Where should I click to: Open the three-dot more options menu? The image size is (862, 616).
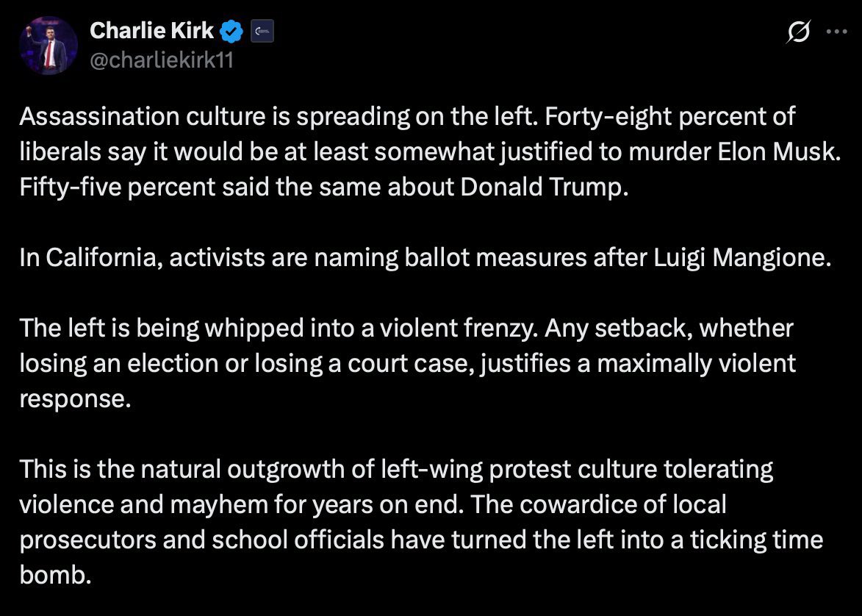(x=837, y=32)
